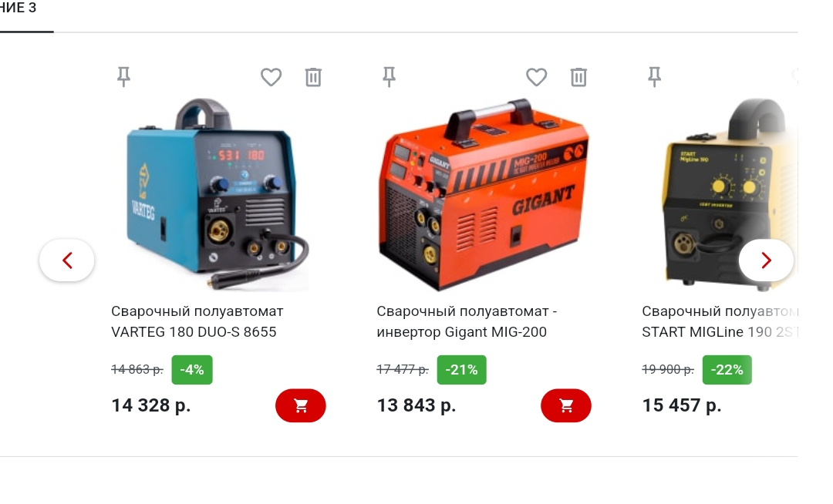
Task: Add Gigant MIG-200 to shopping cart
Action: tap(566, 405)
